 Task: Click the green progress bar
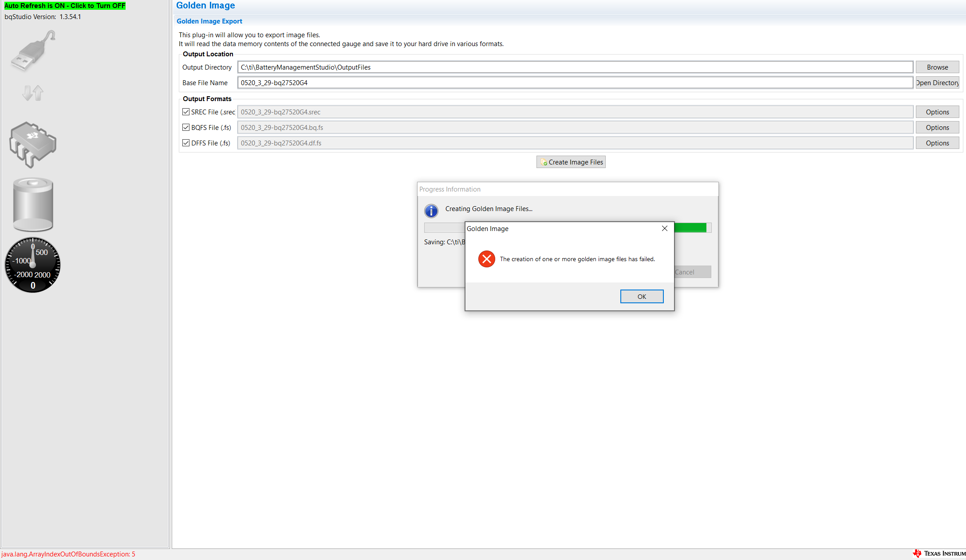[690, 227]
